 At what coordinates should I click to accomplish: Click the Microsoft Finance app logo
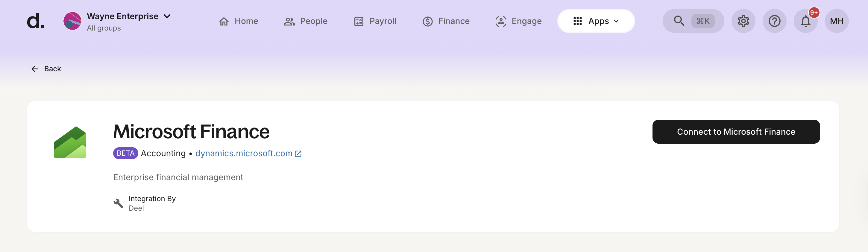click(70, 142)
